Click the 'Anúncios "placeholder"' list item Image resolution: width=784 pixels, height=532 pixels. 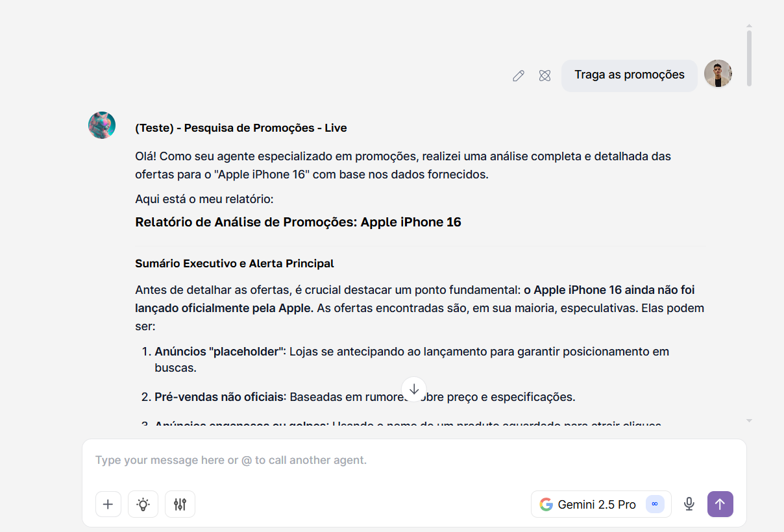411,359
